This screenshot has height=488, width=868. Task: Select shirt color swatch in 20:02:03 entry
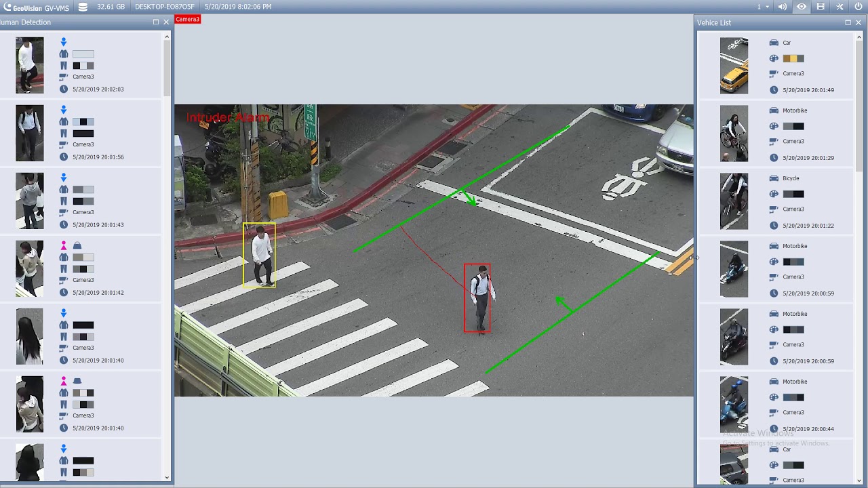coord(83,54)
